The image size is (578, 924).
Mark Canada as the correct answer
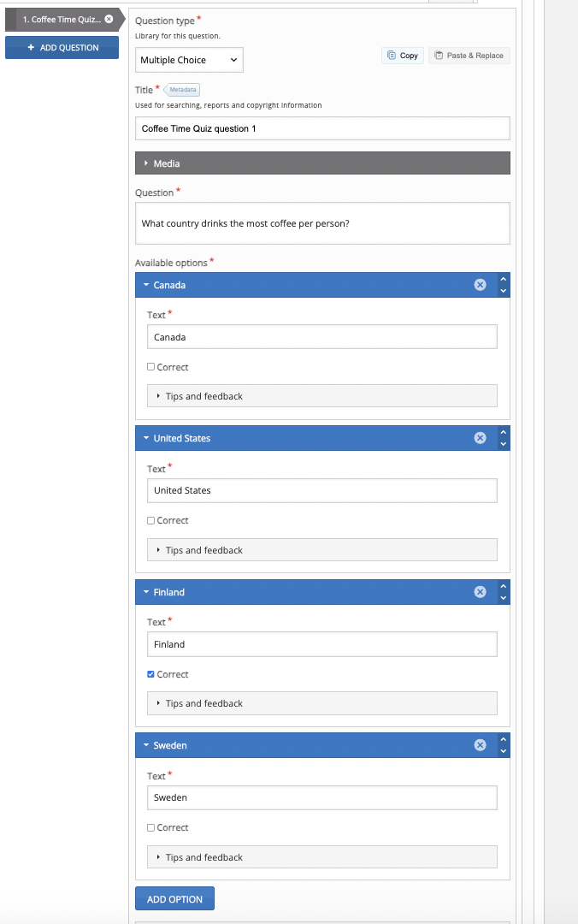[151, 367]
